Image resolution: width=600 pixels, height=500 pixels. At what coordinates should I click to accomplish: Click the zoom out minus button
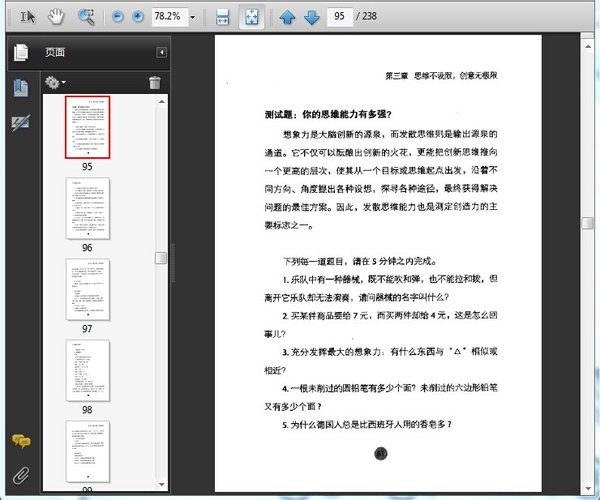coord(117,17)
